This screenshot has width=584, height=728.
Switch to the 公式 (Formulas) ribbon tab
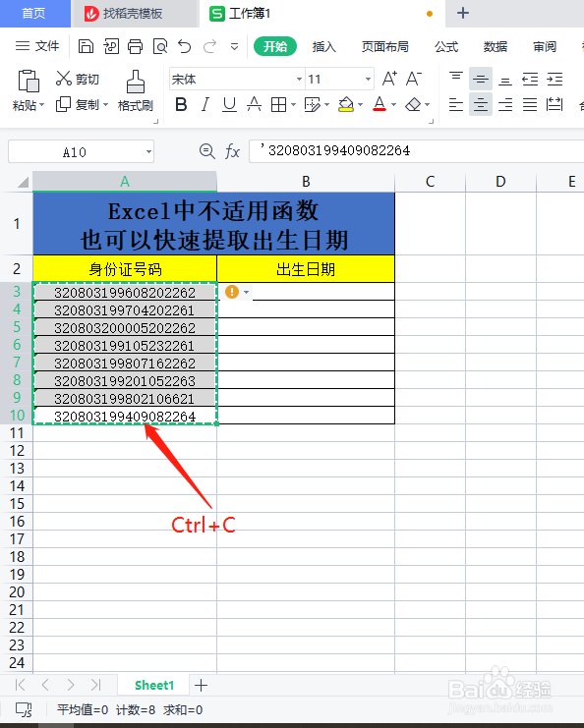[446, 46]
